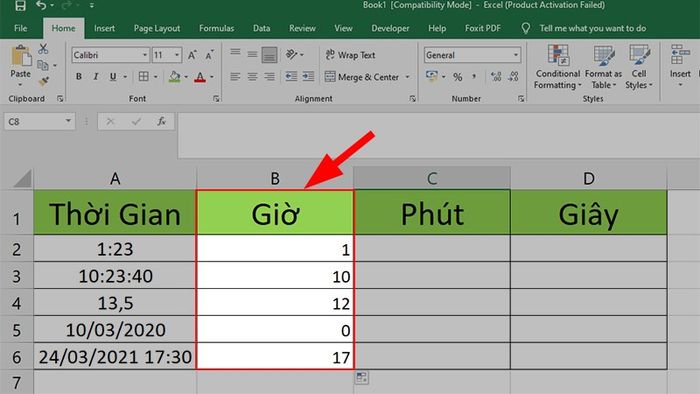The image size is (700, 394).
Task: Click the Cut scissors icon
Action: tap(43, 49)
